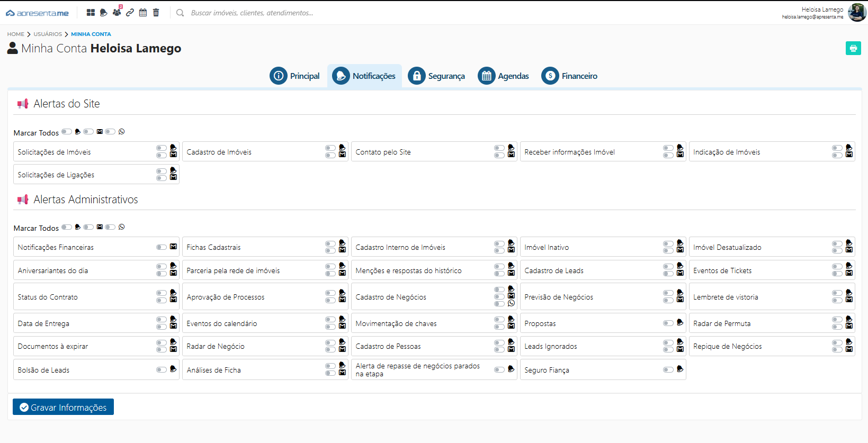
Task: Toggle WhatsApp Marcar Todos under Alertas do Site
Action: click(110, 132)
